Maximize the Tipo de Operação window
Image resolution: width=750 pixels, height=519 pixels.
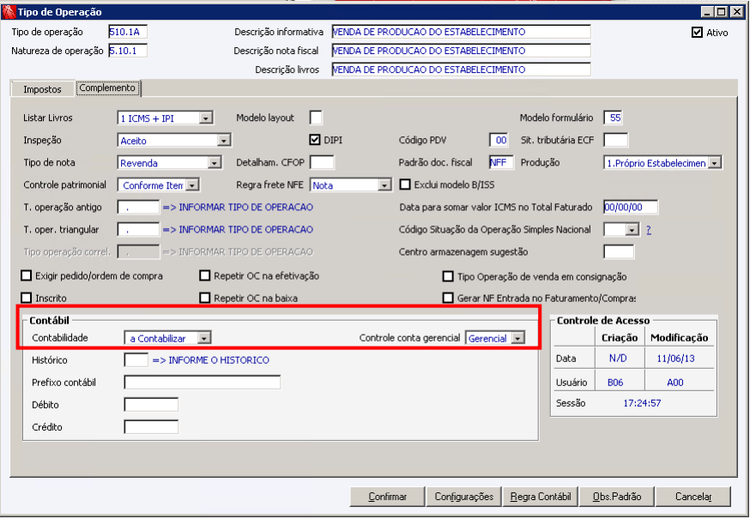[721, 11]
